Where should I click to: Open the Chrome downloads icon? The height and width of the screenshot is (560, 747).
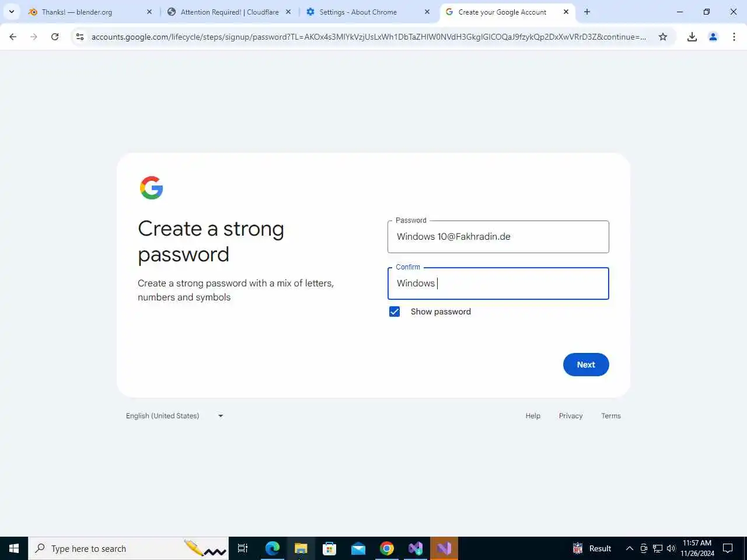pos(692,37)
